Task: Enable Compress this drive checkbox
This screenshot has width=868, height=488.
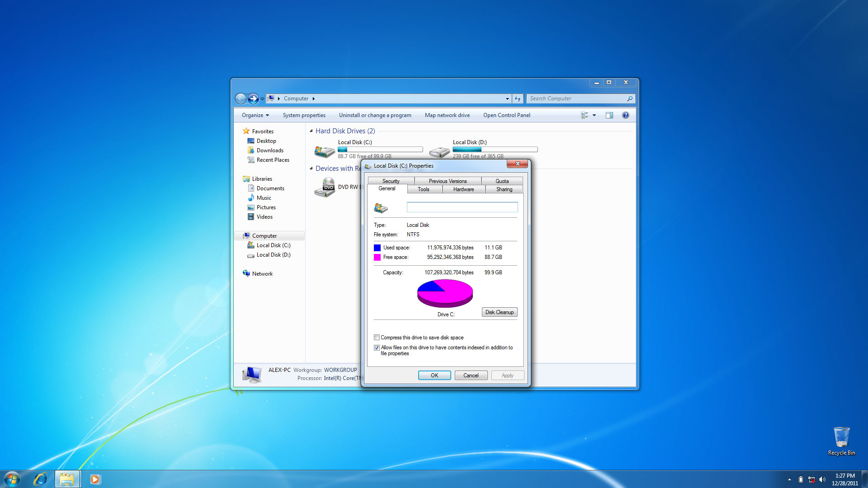Action: 377,338
